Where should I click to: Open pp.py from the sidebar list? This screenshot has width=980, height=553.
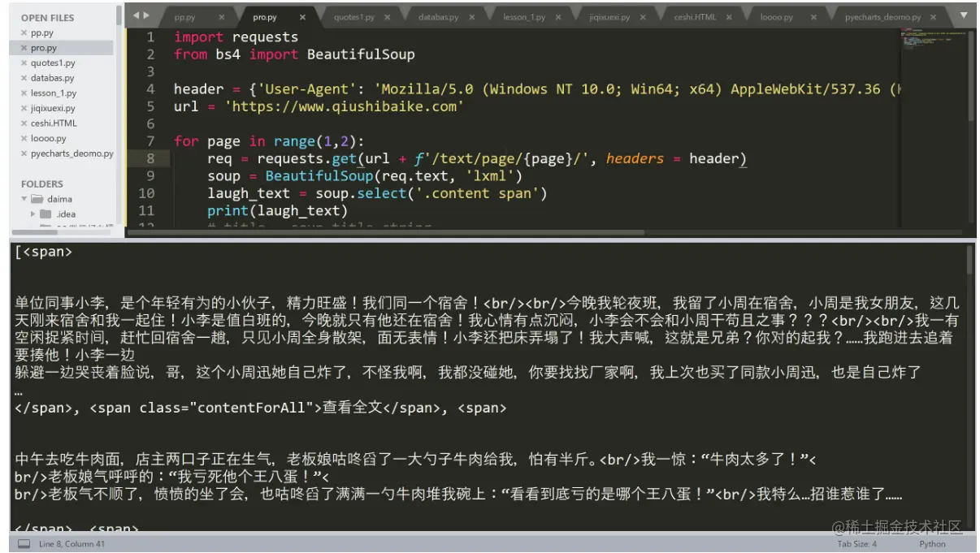(42, 33)
